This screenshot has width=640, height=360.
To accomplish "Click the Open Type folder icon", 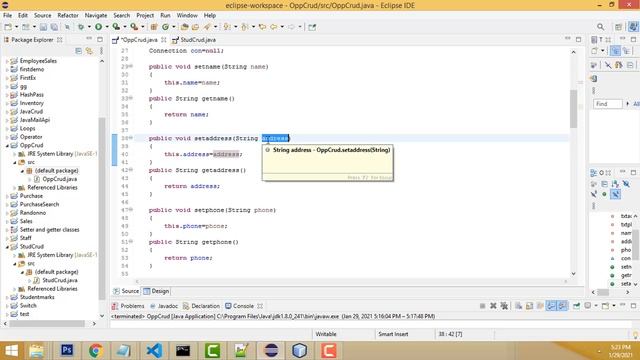I will tap(184, 27).
